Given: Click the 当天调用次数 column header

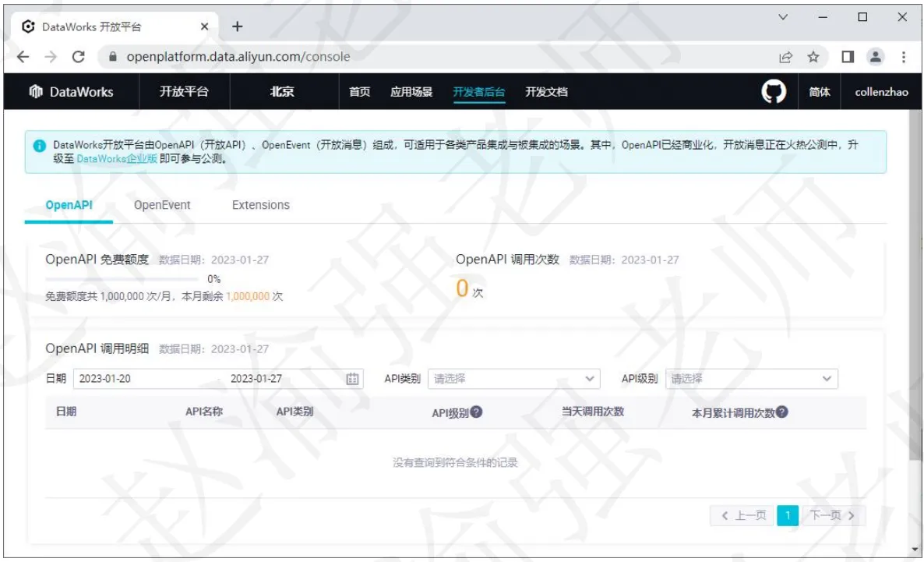Looking at the screenshot, I should (592, 411).
